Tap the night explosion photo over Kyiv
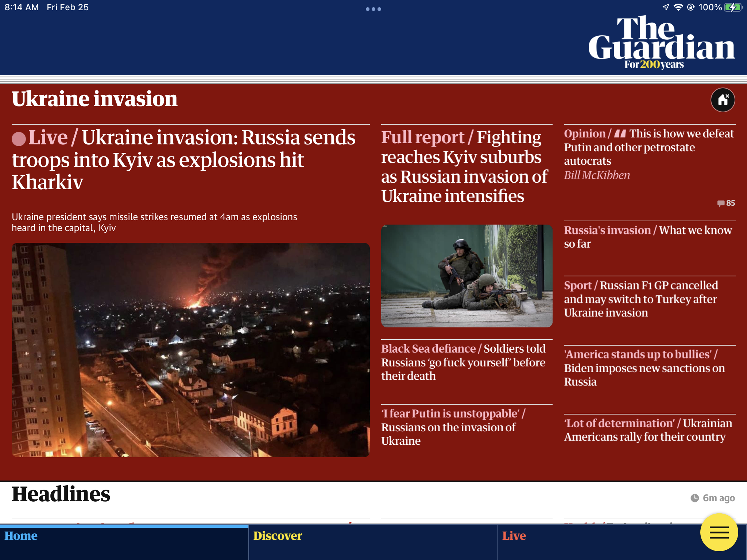 point(190,350)
